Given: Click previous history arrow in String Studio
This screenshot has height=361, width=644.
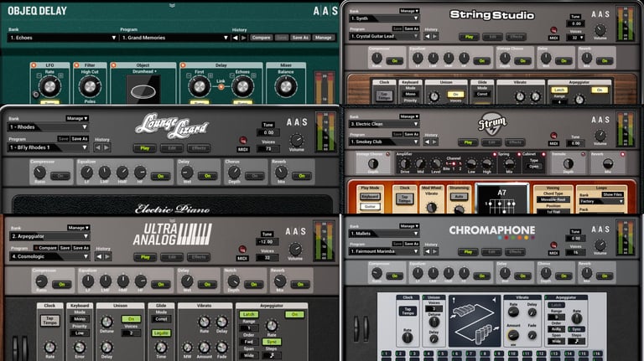Looking at the screenshot, I should [x=427, y=37].
